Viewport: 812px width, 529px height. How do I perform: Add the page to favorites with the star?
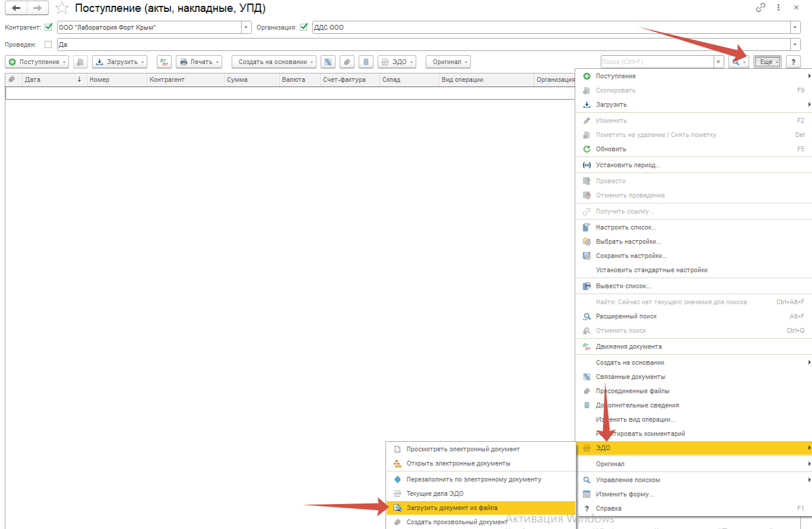[62, 8]
